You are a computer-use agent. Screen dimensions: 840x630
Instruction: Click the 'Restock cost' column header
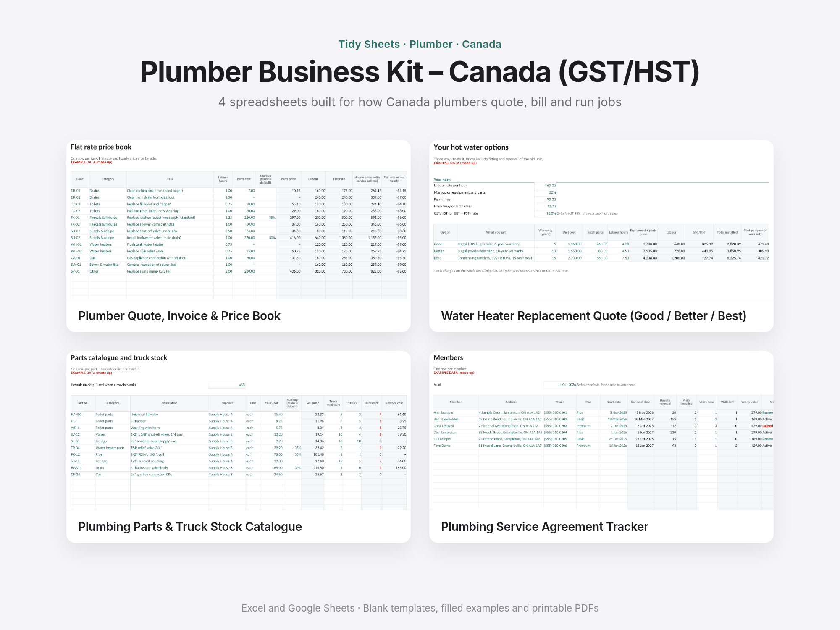point(394,403)
